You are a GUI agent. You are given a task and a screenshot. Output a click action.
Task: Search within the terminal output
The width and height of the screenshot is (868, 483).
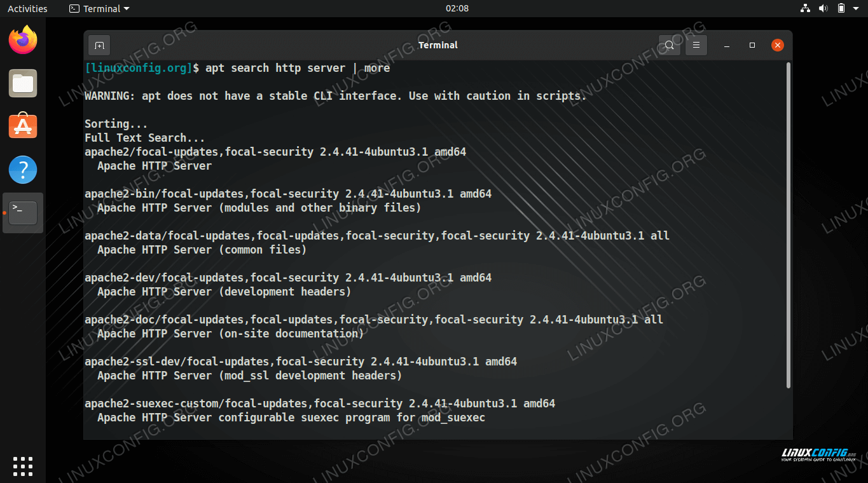pos(669,45)
